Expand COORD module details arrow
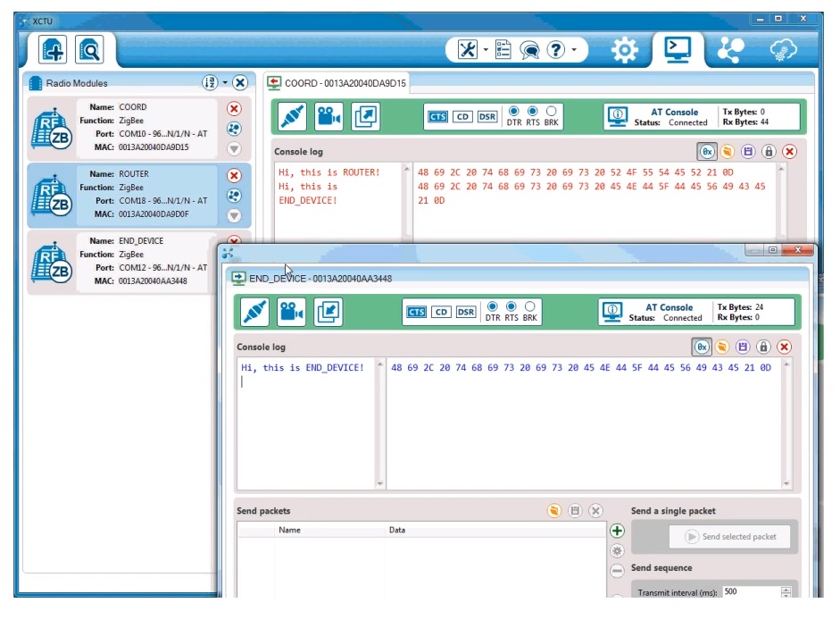This screenshot has height=628, width=840. point(234,148)
